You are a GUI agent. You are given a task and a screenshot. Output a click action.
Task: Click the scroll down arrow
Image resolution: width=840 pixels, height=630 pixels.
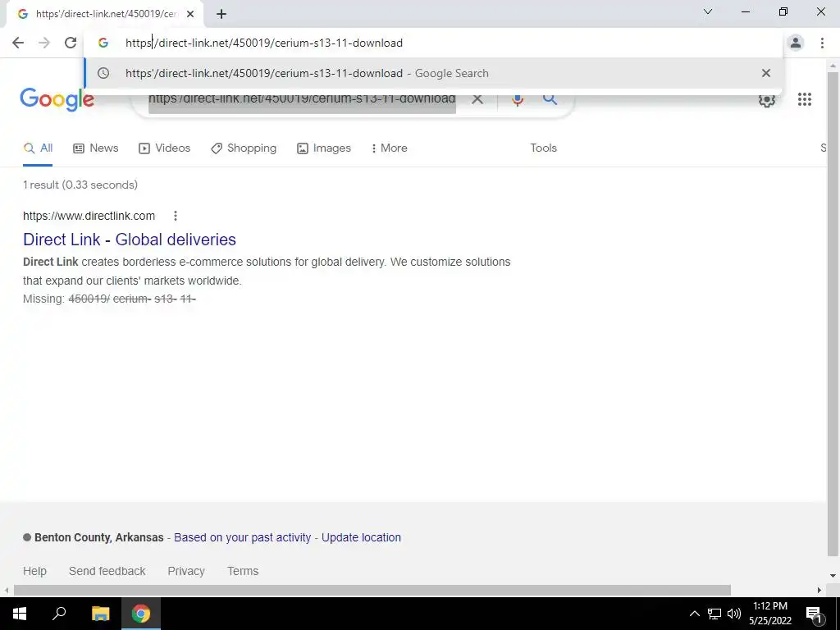click(x=833, y=576)
